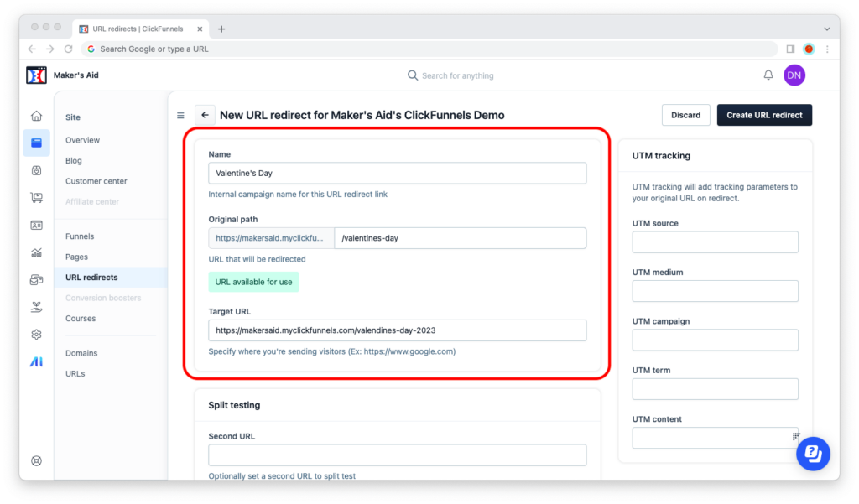Go back with the arrow button

coord(205,115)
